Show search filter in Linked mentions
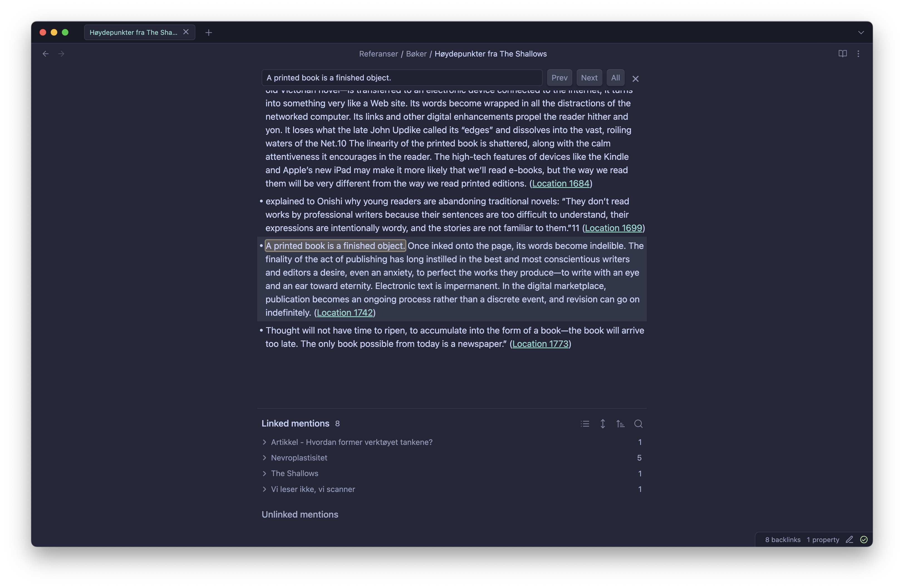Image resolution: width=904 pixels, height=588 pixels. (x=638, y=423)
